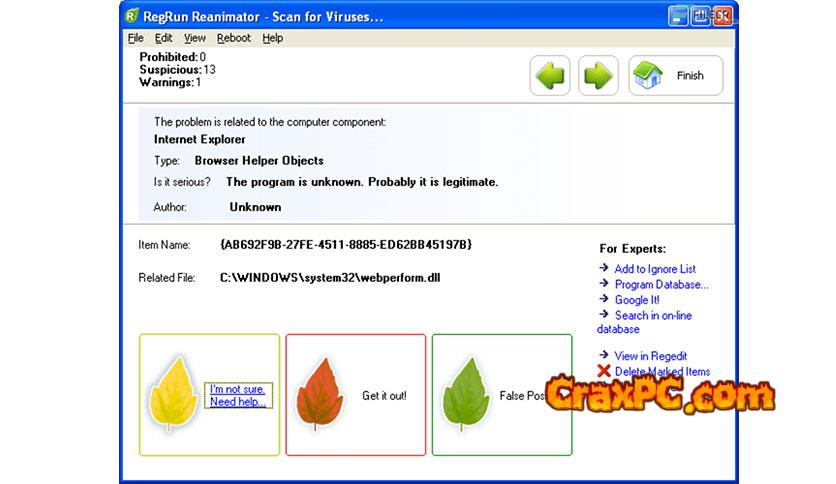This screenshot has height=484, width=836.
Task: Click the Internet Explorer component name
Action: (x=199, y=139)
